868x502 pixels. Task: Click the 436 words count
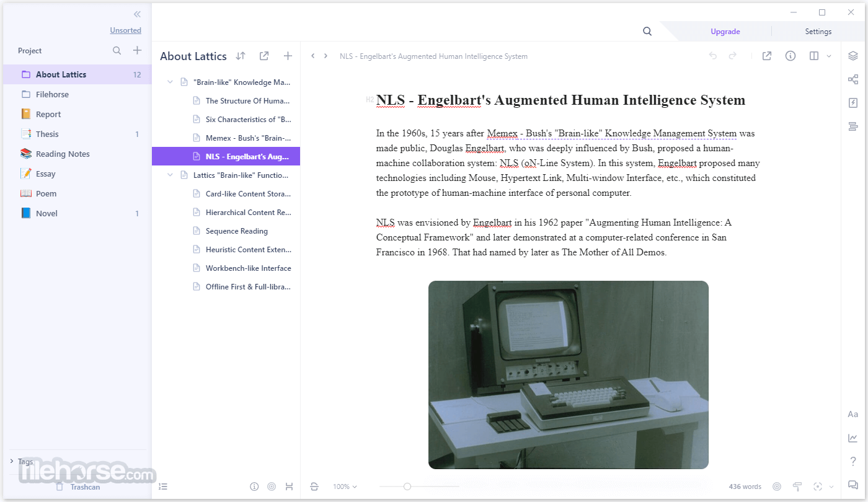(745, 487)
